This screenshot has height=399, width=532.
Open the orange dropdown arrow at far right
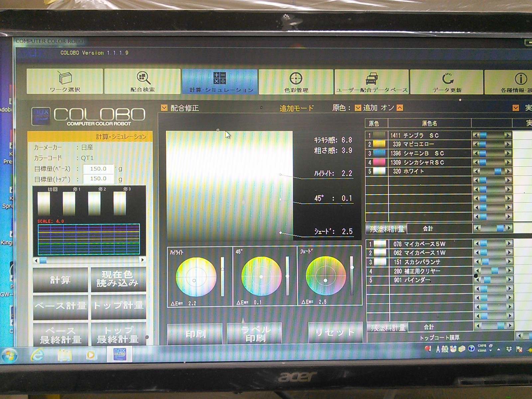pyautogui.click(x=516, y=108)
